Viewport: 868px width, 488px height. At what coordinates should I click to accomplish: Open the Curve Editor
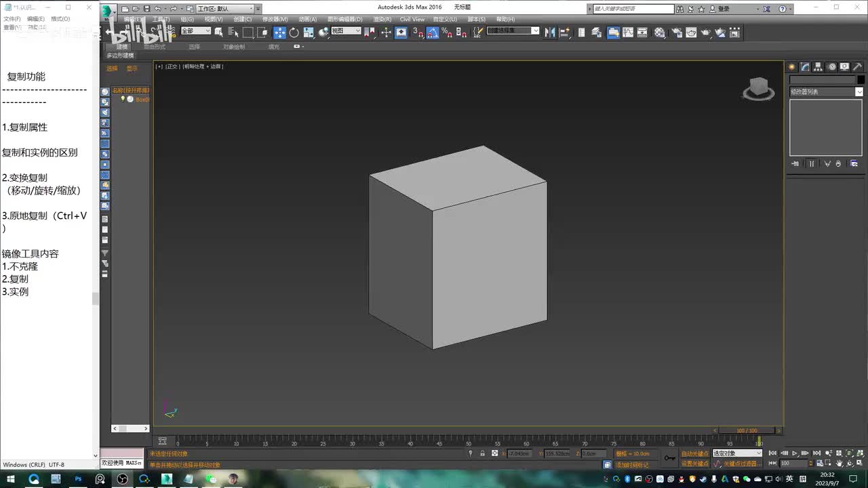(628, 33)
